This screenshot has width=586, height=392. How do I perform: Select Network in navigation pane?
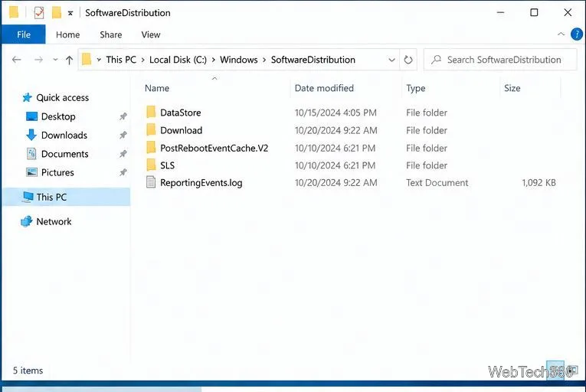54,221
